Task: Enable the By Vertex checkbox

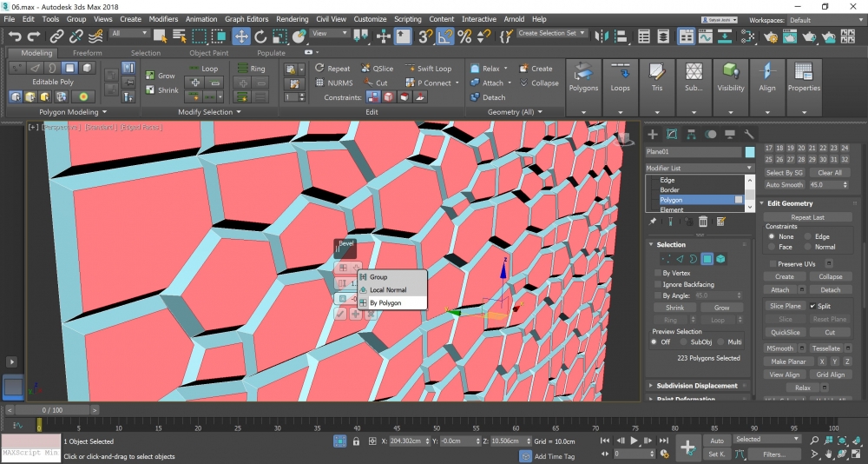Action: 657,273
